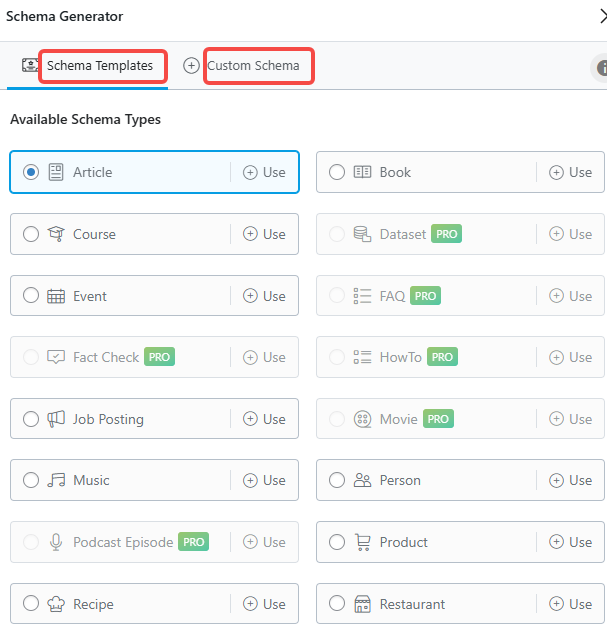Select the Person radio button
The image size is (607, 644).
pyautogui.click(x=337, y=480)
